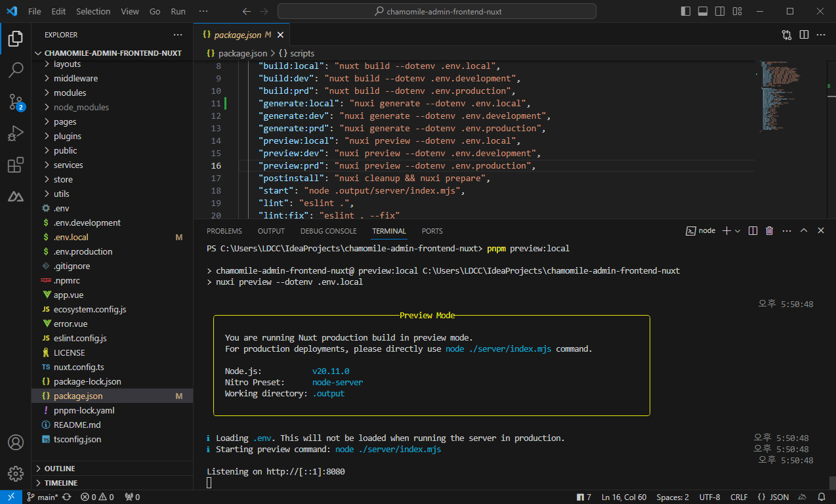The image size is (836, 504).
Task: Open the File menu
Action: 35,11
